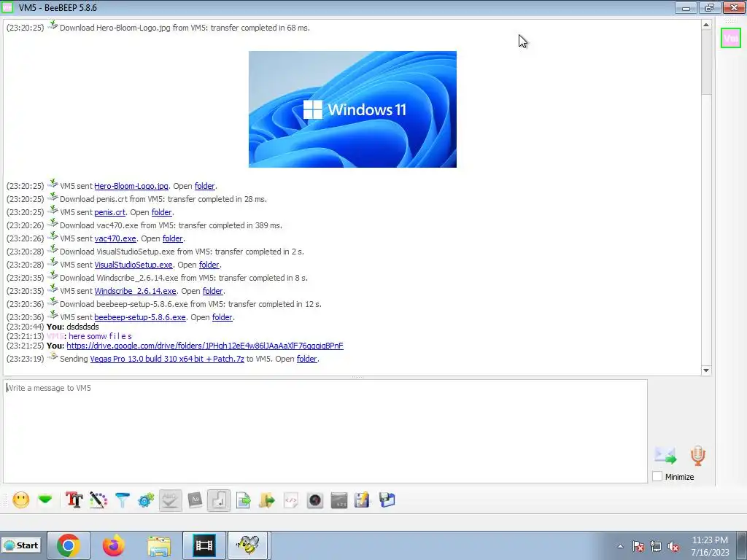747x560 pixels.
Task: Click the send message envelope icon
Action: (665, 456)
